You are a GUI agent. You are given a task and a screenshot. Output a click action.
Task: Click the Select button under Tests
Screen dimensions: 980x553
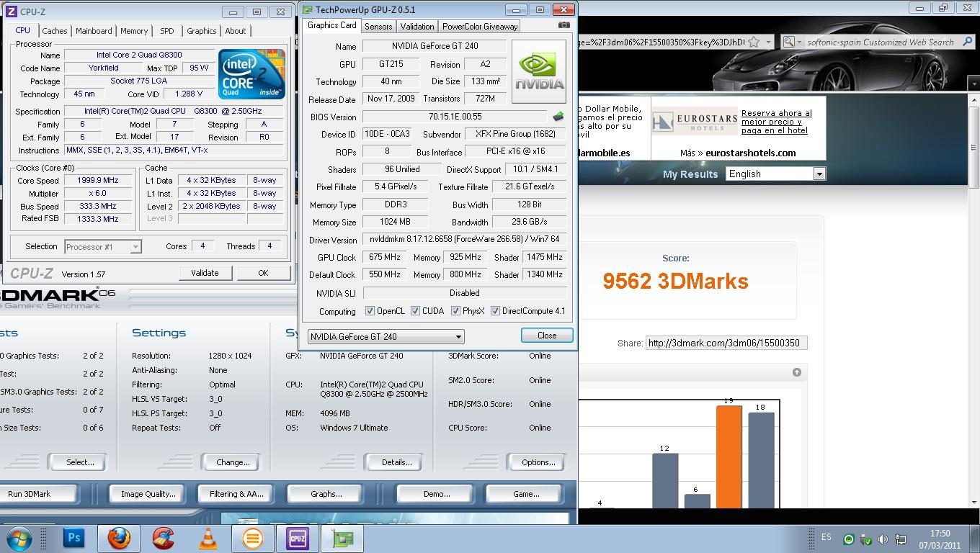point(79,462)
